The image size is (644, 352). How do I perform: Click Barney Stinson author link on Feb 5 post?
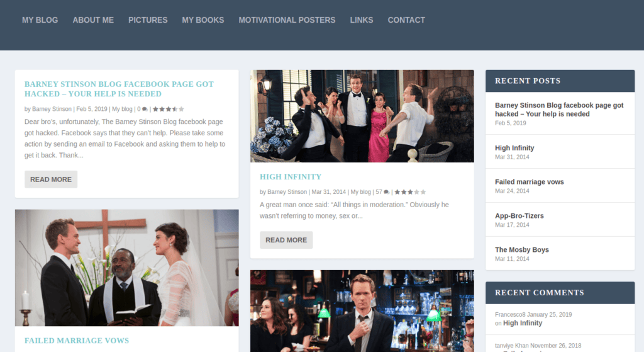click(52, 109)
